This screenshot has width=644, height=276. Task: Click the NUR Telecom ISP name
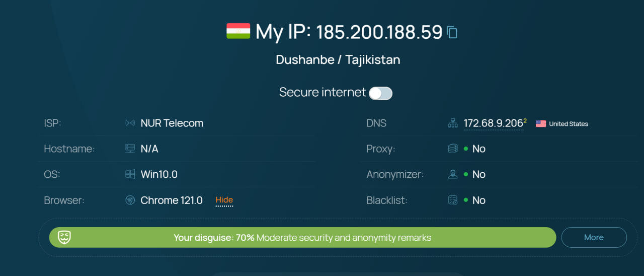172,123
